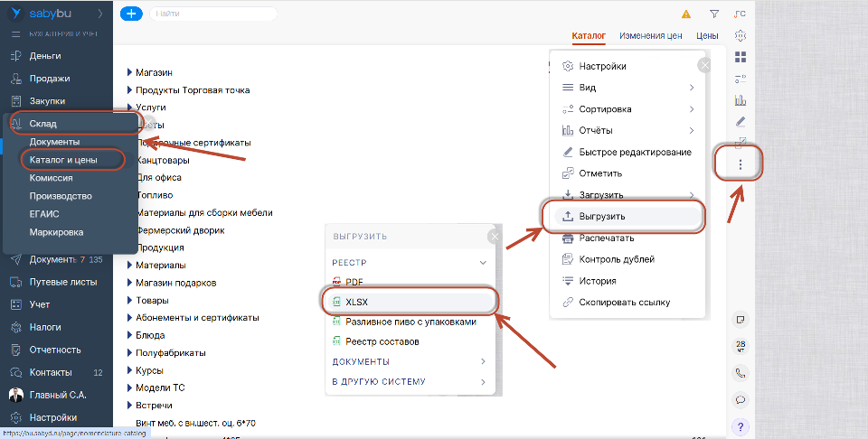The height and width of the screenshot is (439, 868).
Task: Open the filter funnel icon
Action: (x=714, y=14)
